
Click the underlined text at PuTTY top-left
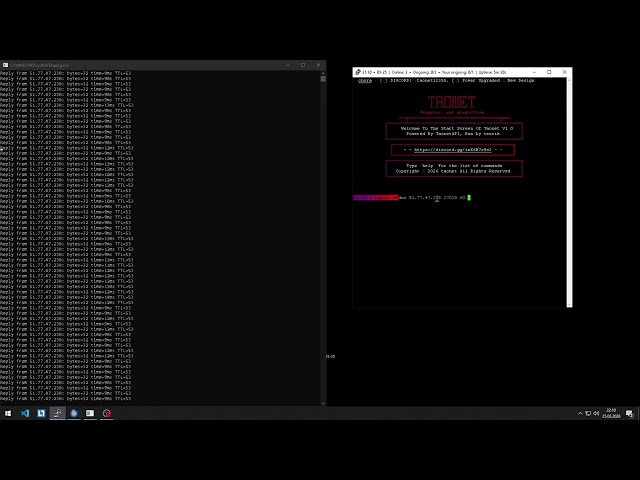(365, 81)
